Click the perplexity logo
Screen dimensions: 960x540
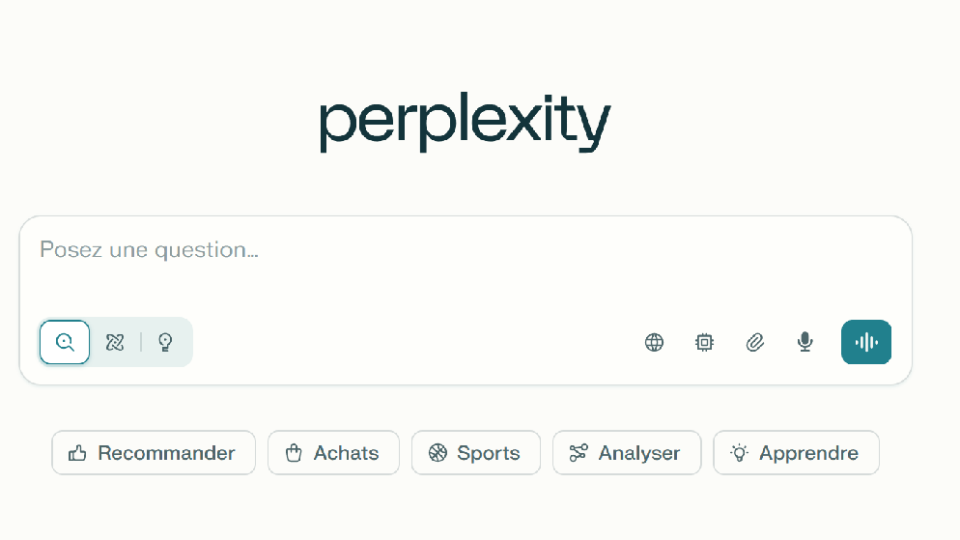465,123
